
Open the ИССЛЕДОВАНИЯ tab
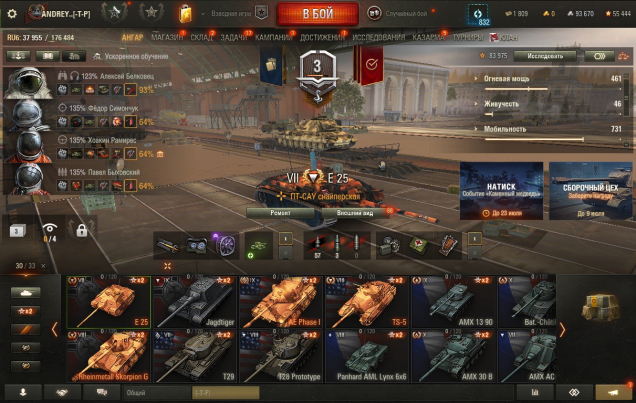(x=378, y=37)
